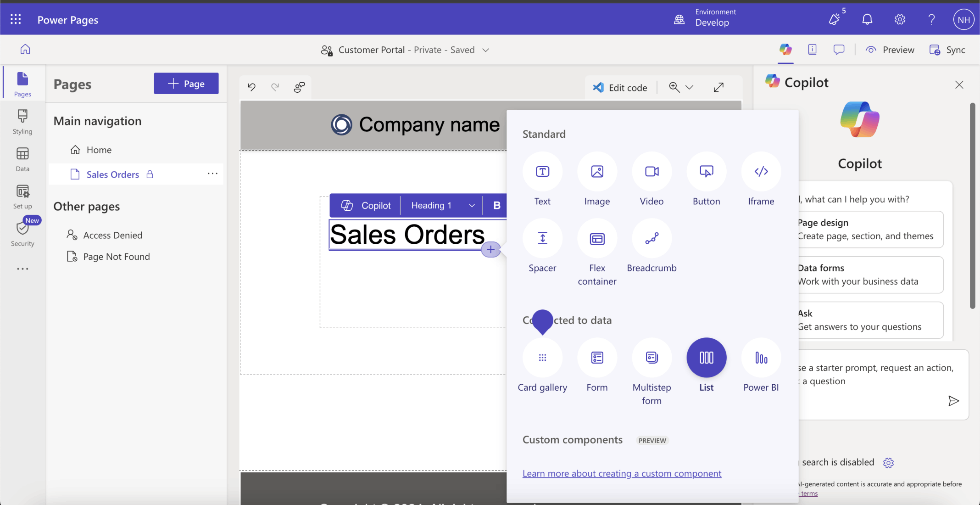Click the undo arrow icon
Screen dimensions: 980x505
[251, 87]
